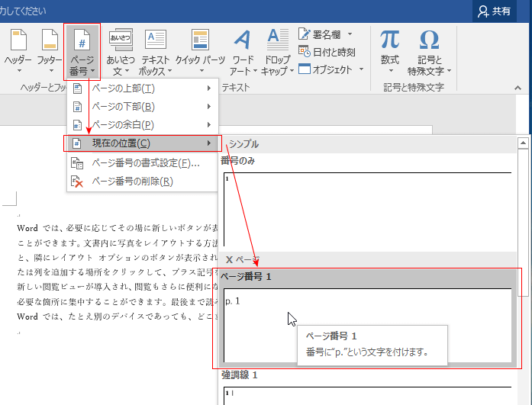532x405 pixels.
Task: Open the ヘッダー dropdown arrow
Action: point(19,71)
